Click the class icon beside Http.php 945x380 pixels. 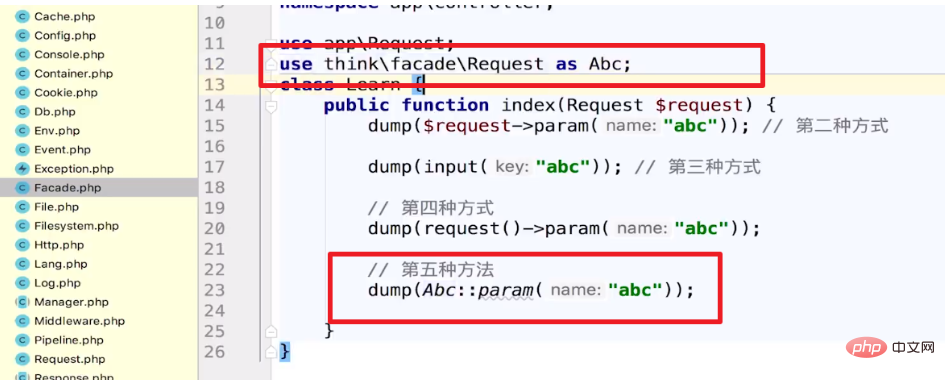coord(22,245)
